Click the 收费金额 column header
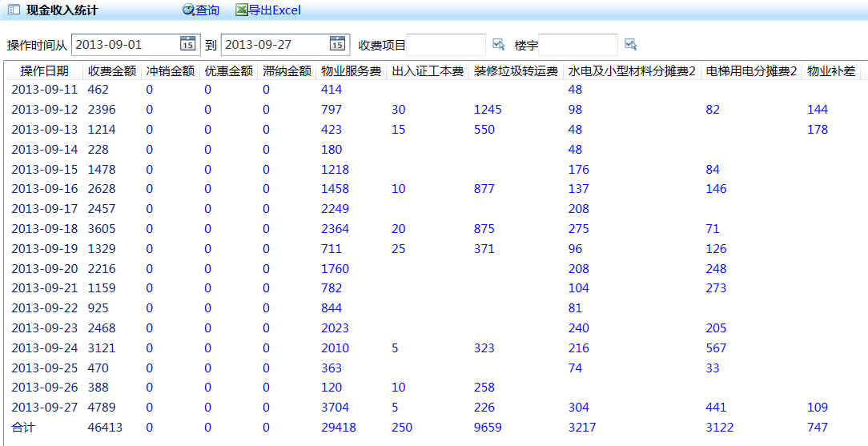The image size is (868, 446). coord(112,70)
